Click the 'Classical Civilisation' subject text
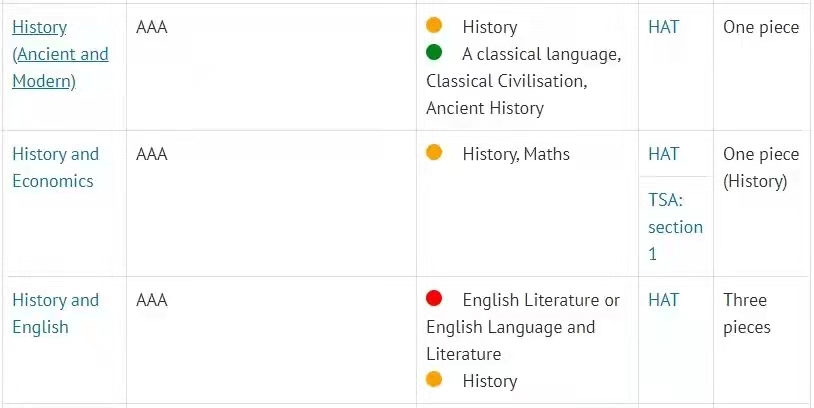Viewport: 814px width, 408px height. 506,81
